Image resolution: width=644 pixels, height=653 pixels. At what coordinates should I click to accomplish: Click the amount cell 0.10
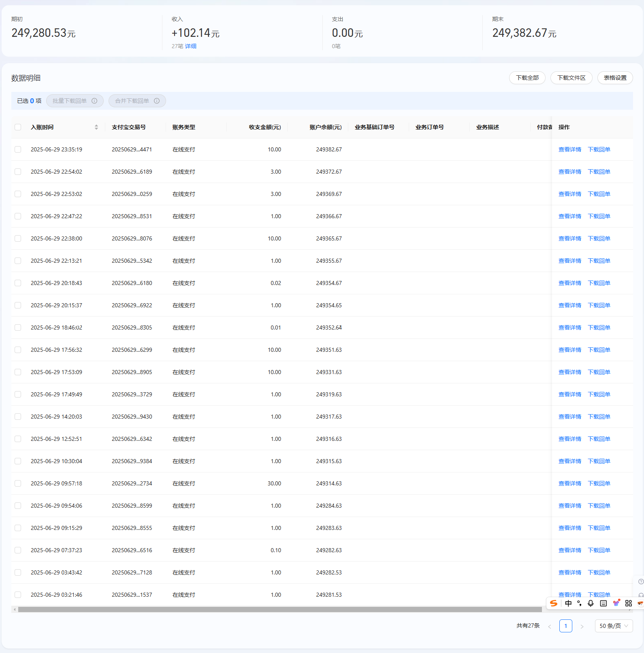click(x=276, y=550)
